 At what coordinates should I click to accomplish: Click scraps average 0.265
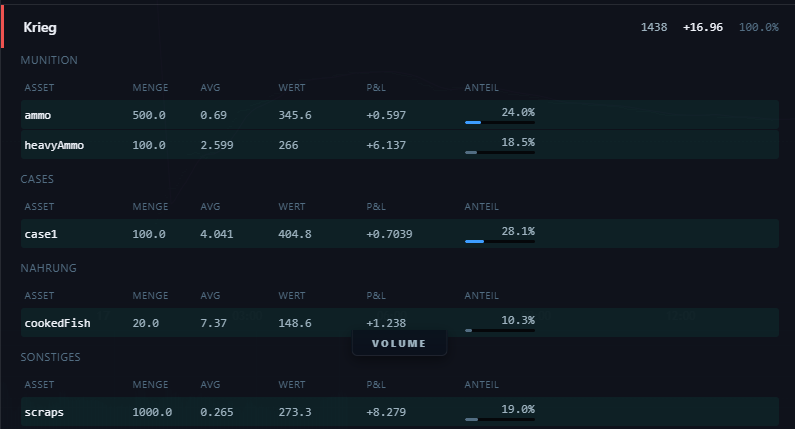pos(216,412)
